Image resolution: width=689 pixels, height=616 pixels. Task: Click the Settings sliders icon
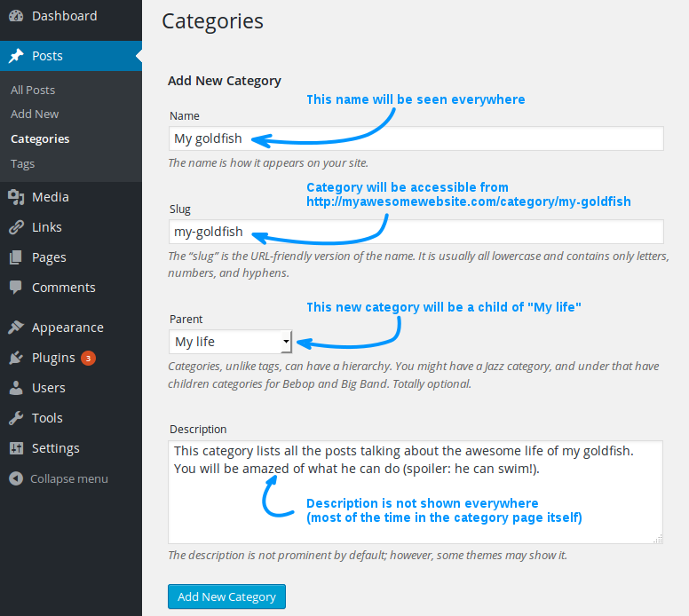coord(16,448)
